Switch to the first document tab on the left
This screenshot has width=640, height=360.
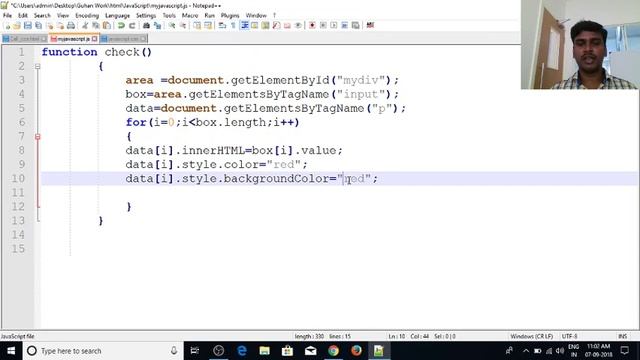point(24,39)
